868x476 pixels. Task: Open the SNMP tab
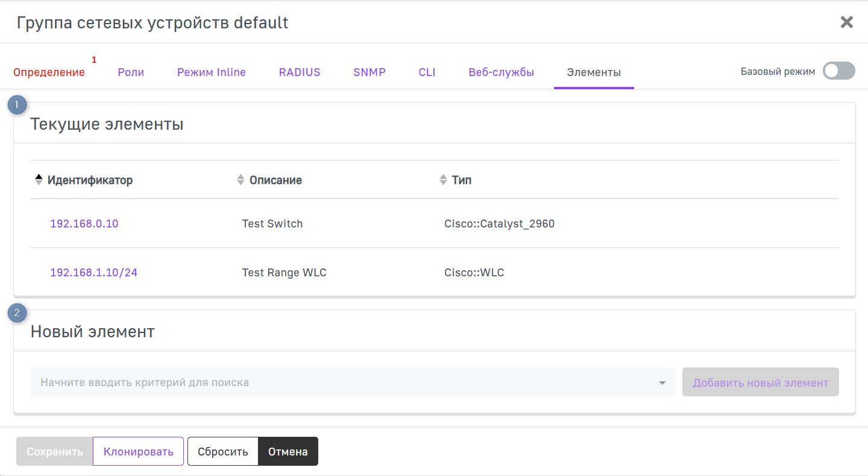pos(370,72)
